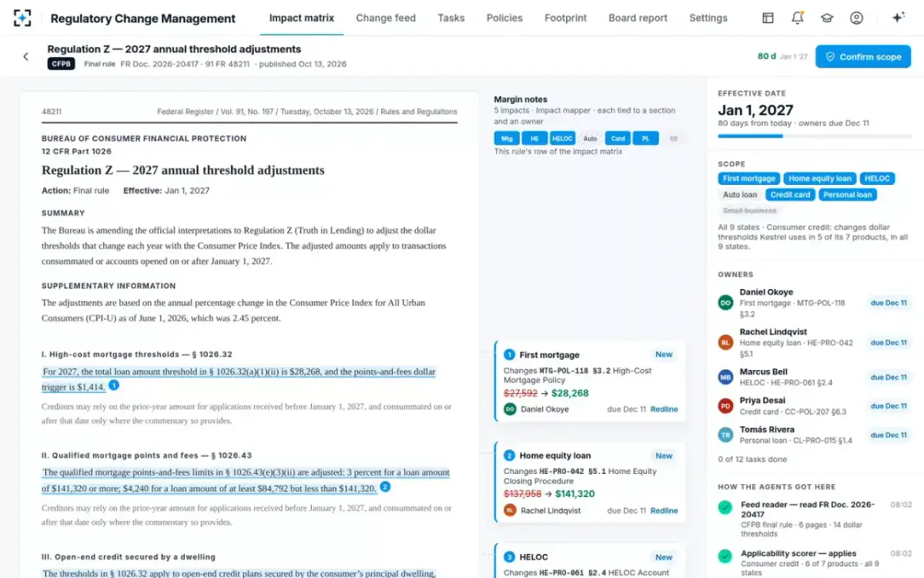Click due Dec 11 badge for Daniel Okoye

[x=889, y=303]
